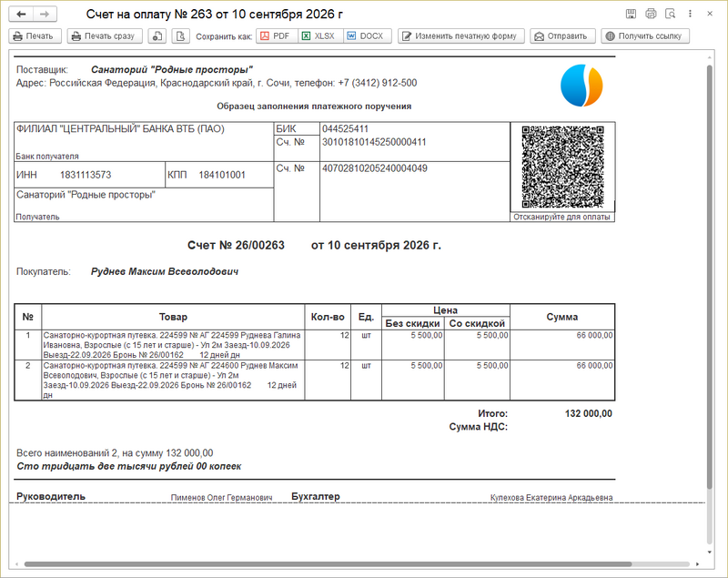Screen dimensions: 728x578
Task: Click the QR code for payment
Action: [x=562, y=167]
